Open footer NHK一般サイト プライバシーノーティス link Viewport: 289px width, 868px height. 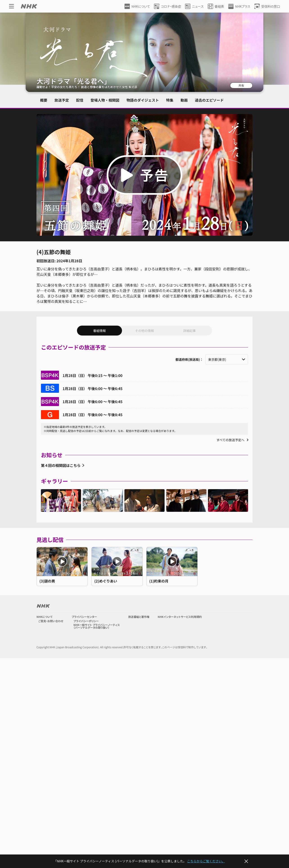[x=97, y=626]
